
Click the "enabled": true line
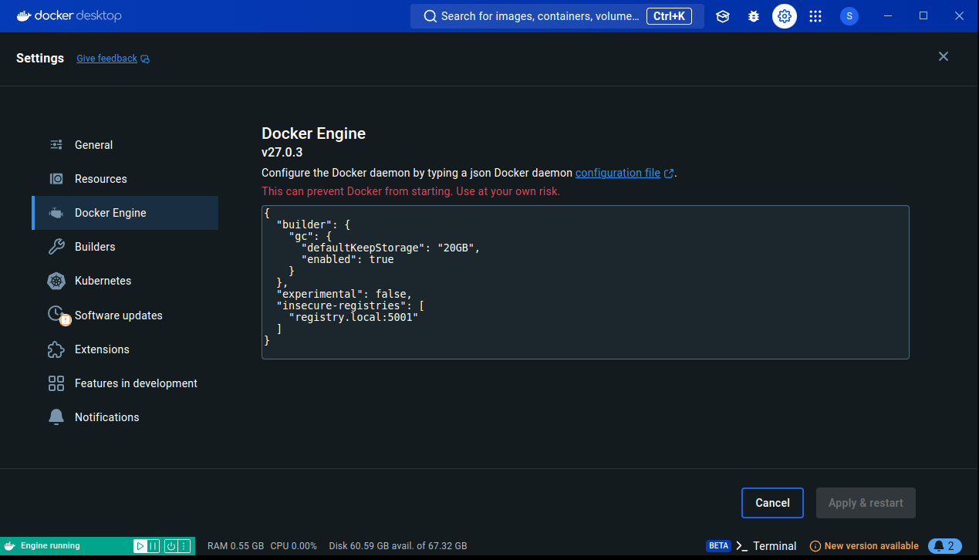tap(347, 259)
